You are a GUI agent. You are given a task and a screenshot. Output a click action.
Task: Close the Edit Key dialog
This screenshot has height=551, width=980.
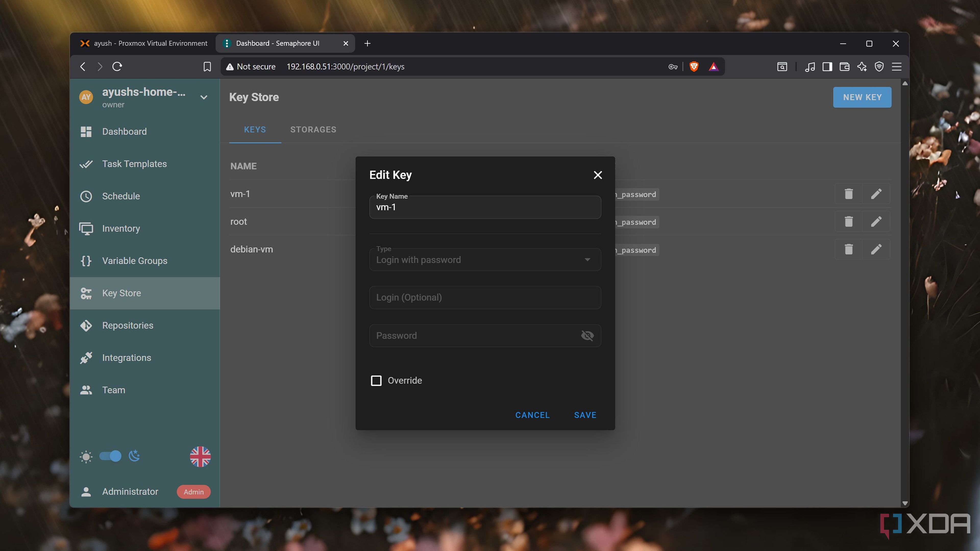598,175
